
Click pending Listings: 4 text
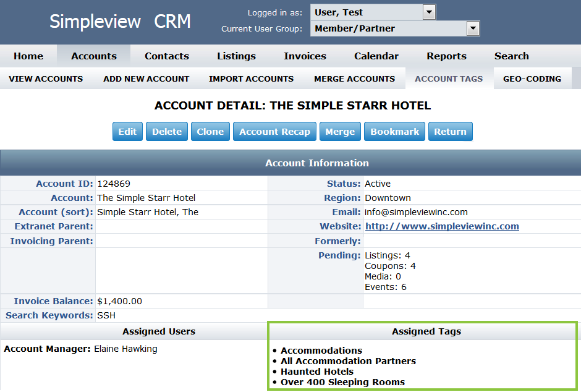pos(387,255)
